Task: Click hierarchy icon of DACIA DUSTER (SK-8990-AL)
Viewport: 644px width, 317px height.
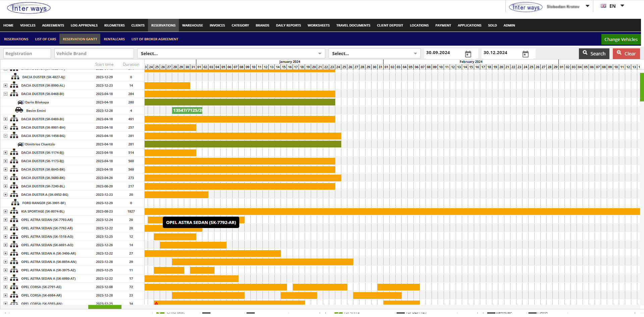Action: tap(14, 85)
